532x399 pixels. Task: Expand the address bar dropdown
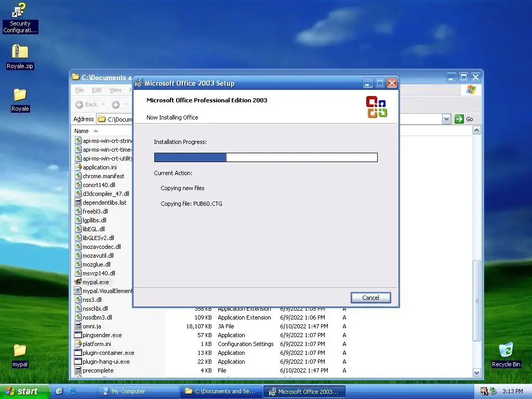[446, 119]
